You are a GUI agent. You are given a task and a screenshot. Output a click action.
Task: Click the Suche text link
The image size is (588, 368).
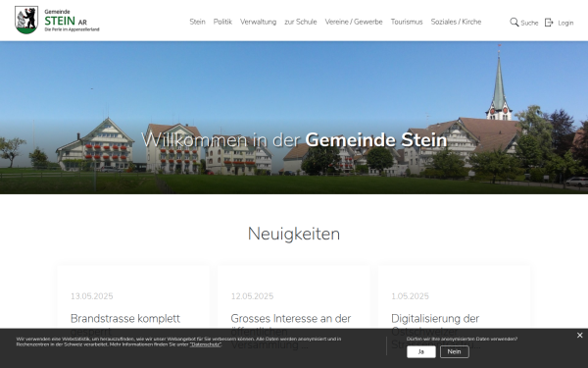point(529,23)
